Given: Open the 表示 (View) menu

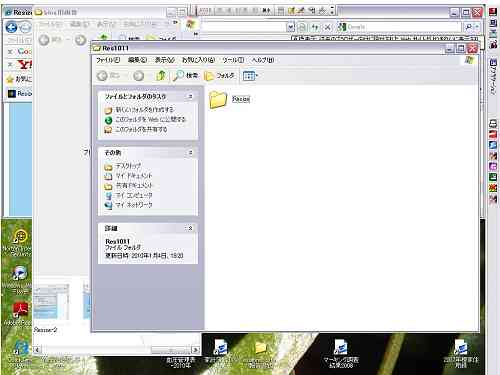Looking at the screenshot, I should [165, 60].
